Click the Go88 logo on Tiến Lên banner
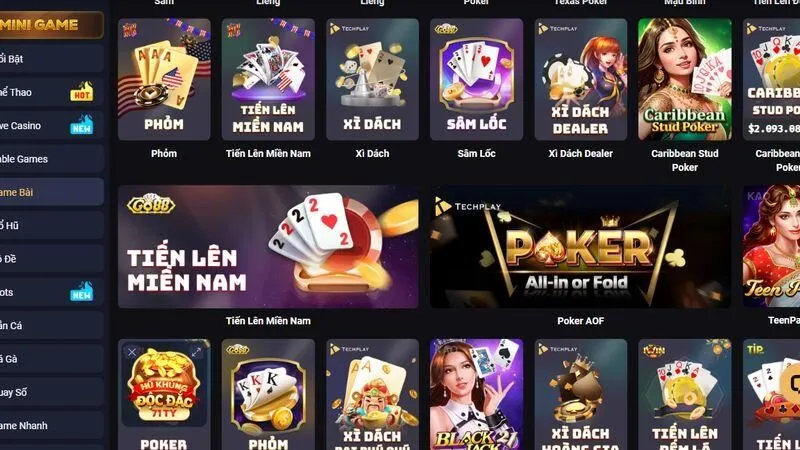 pyautogui.click(x=151, y=205)
